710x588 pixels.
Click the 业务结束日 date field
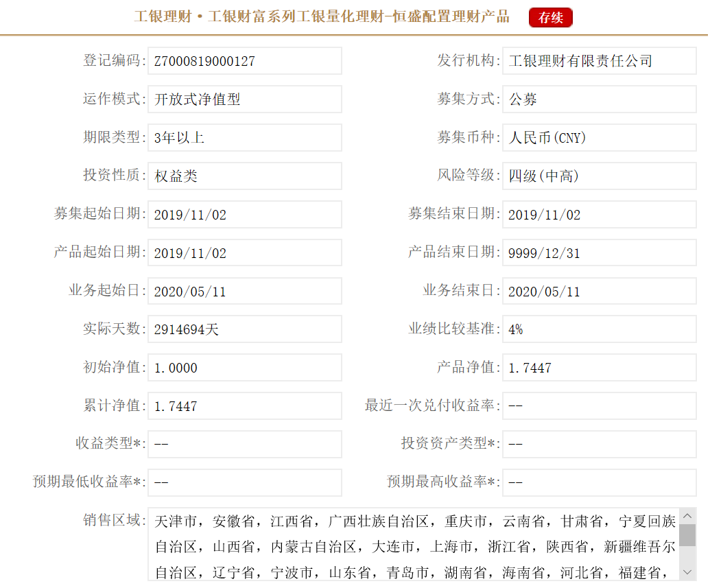(599, 291)
